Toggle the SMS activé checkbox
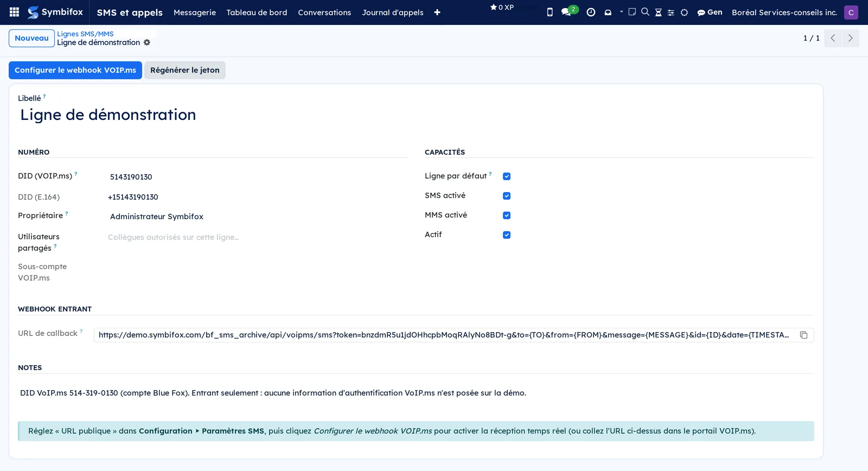Image resolution: width=868 pixels, height=471 pixels. coord(507,196)
